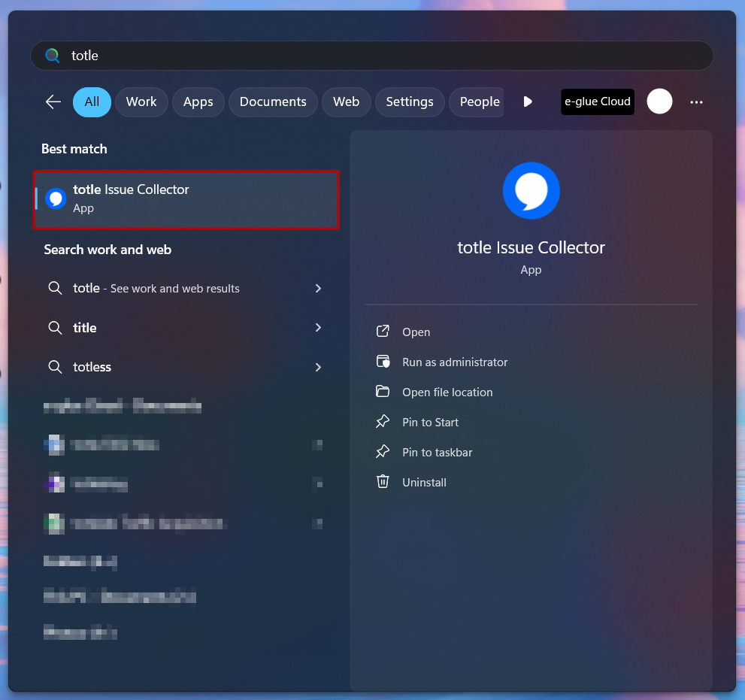Click the search field containing 'totle'
The width and height of the screenshot is (745, 700).
[x=371, y=56]
